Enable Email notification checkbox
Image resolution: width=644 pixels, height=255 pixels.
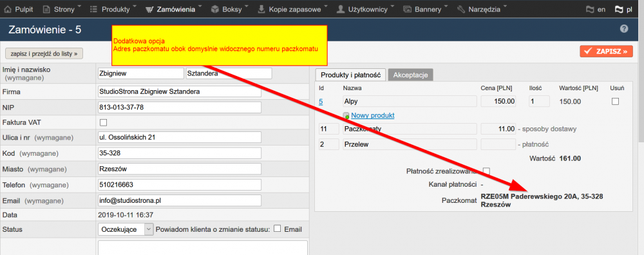coord(278,229)
